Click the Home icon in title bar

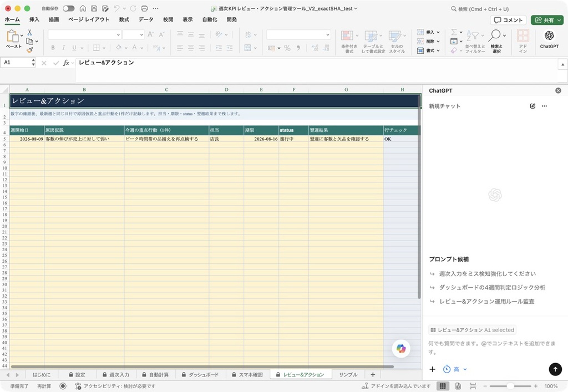[83, 8]
